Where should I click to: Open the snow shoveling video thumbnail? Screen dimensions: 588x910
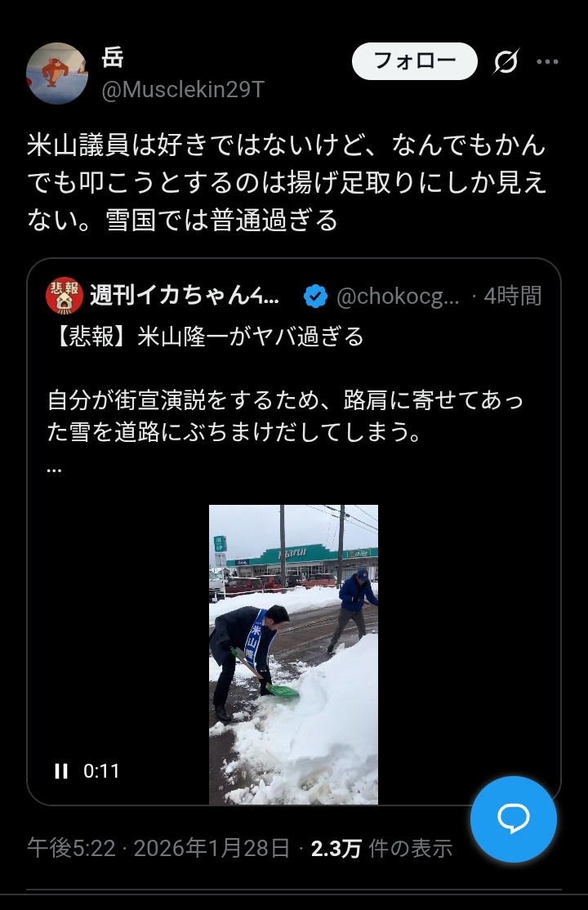293,654
